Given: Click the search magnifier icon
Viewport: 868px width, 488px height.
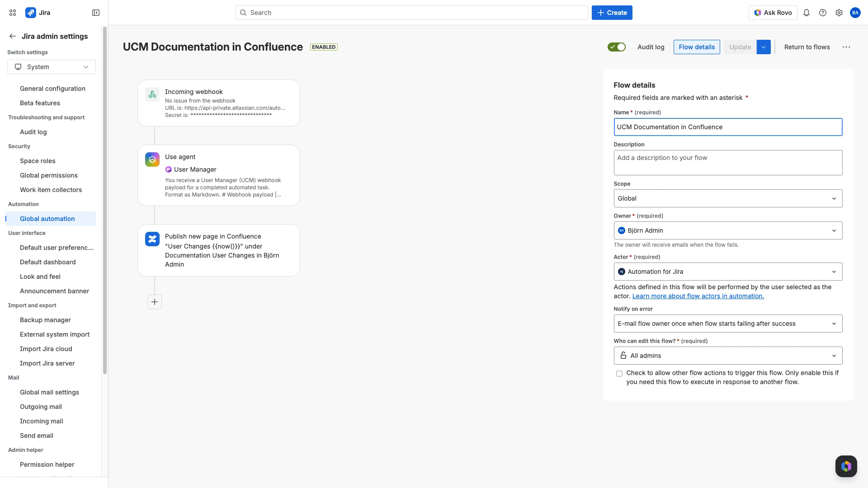Looking at the screenshot, I should pos(243,13).
